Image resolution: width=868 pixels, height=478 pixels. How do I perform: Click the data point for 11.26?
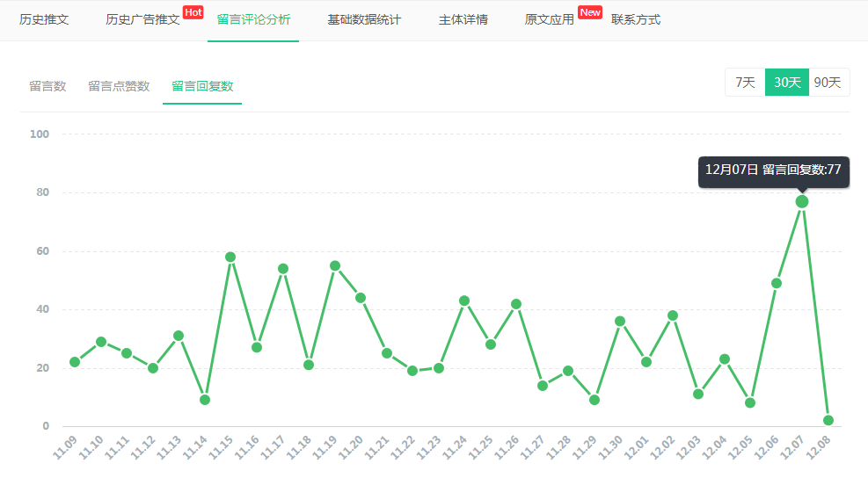pyautogui.click(x=516, y=304)
